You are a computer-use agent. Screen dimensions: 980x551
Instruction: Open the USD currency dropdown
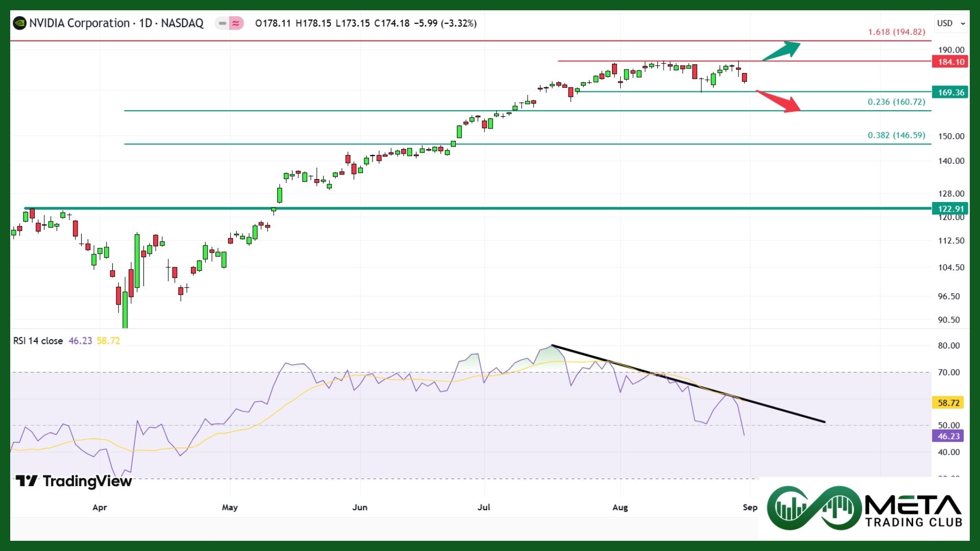[951, 23]
